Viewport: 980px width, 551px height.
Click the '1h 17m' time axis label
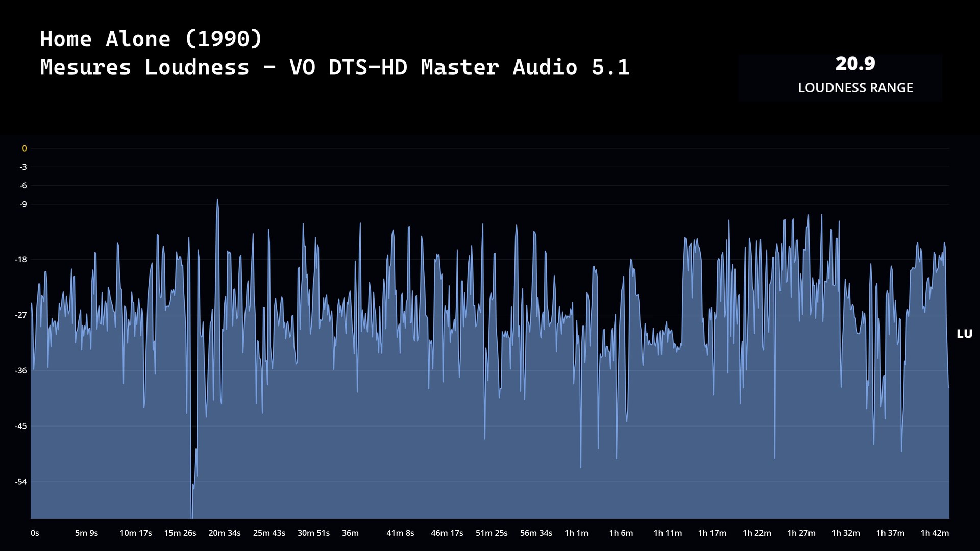pos(712,533)
